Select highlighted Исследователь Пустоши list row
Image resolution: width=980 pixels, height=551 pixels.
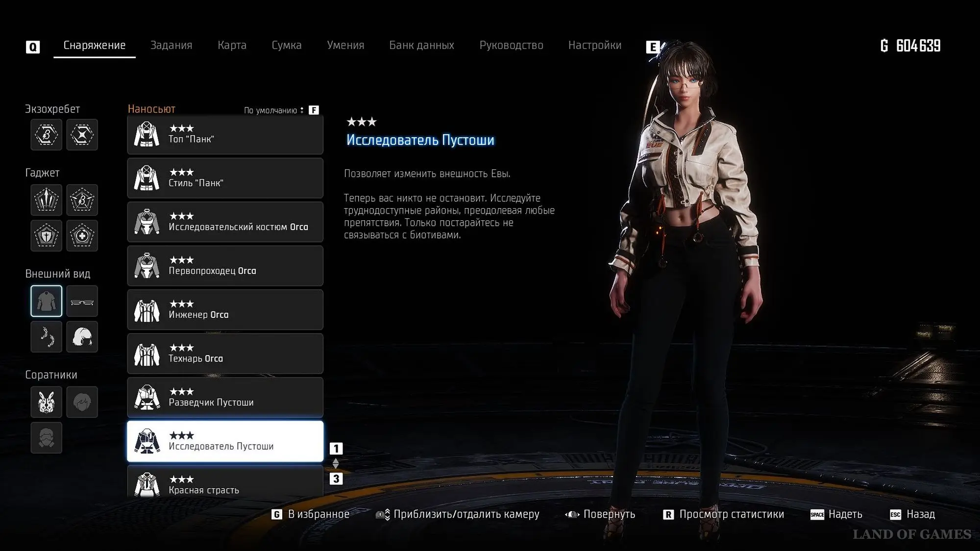[225, 441]
